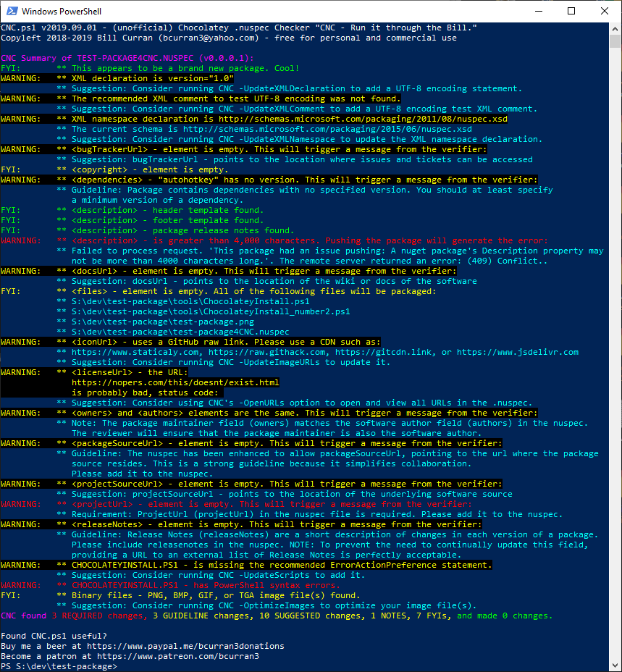Click the patreon.com/bcurran3 URL

pos(177,656)
